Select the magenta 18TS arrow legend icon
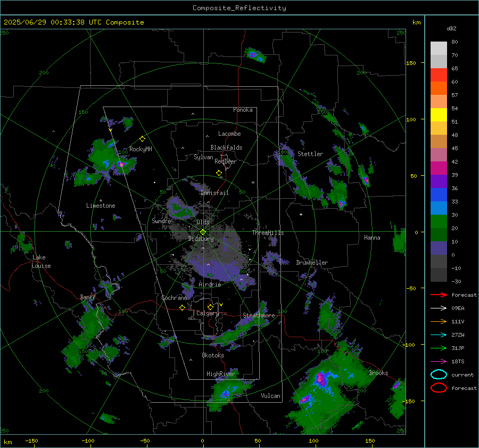Screen dimensions: 479x448 point(439,362)
